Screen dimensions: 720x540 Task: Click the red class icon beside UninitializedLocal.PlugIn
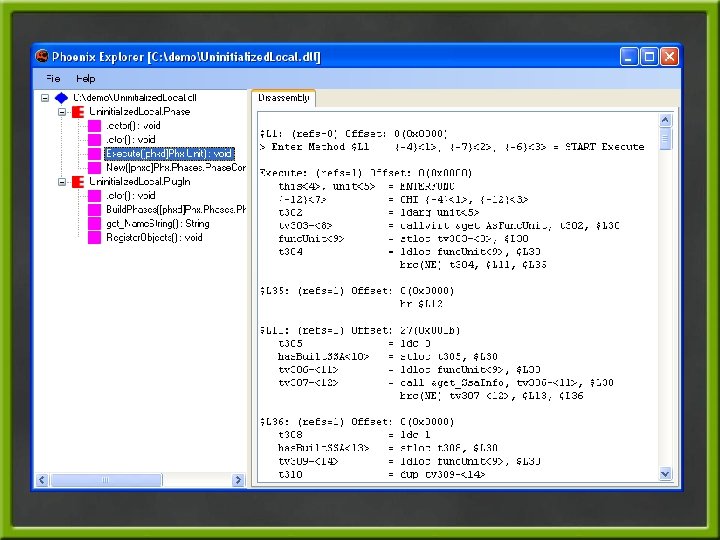pyautogui.click(x=78, y=182)
